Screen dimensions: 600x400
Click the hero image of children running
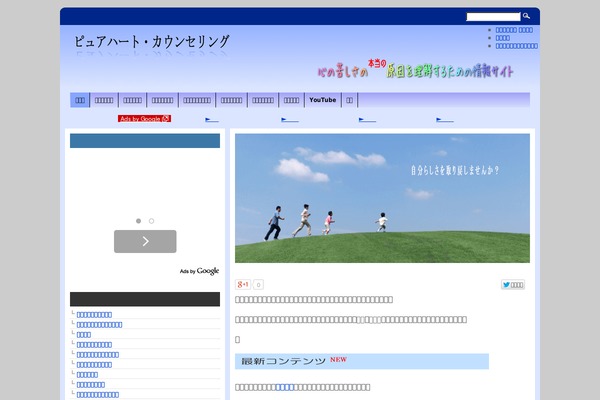pyautogui.click(x=382, y=197)
